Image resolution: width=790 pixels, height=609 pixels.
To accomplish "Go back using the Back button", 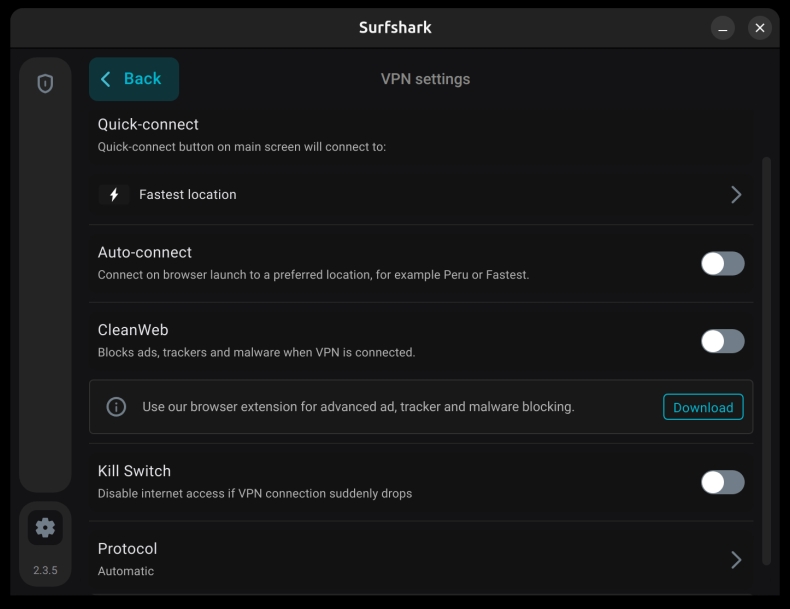I will tap(133, 79).
